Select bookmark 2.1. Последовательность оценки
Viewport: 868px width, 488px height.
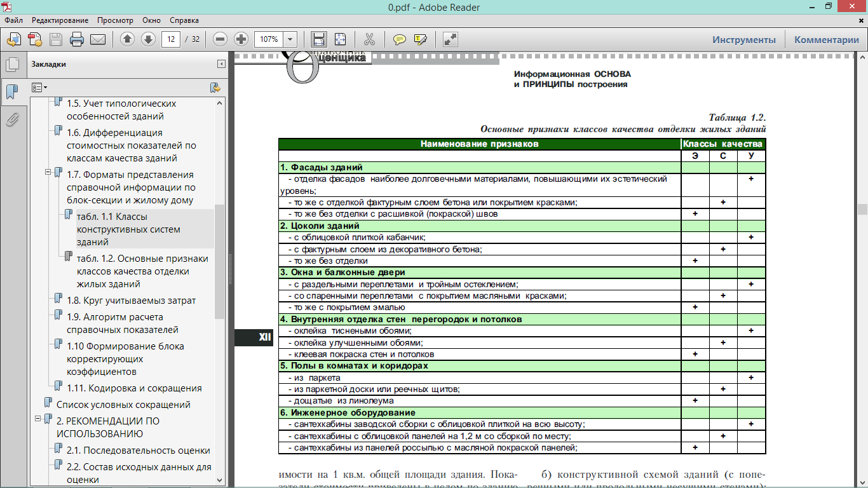point(139,451)
